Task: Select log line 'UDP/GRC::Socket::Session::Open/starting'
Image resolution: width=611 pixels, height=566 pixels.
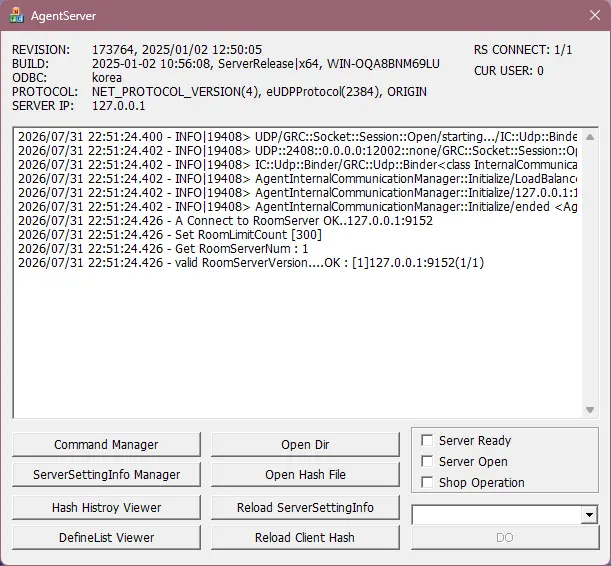Action: click(298, 137)
